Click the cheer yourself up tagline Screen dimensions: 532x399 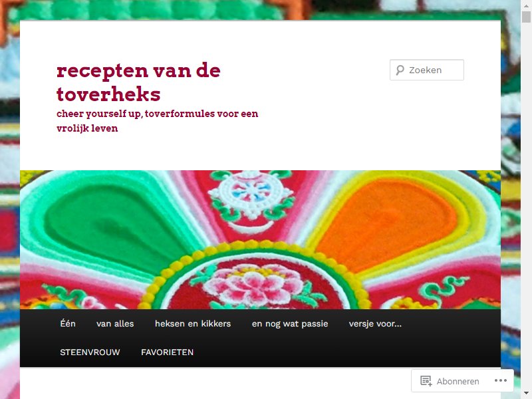click(157, 121)
